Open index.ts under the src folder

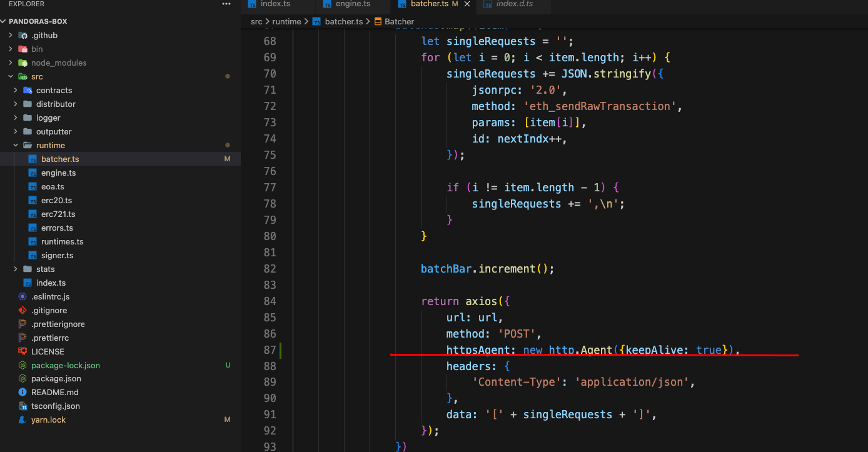coord(120,283)
